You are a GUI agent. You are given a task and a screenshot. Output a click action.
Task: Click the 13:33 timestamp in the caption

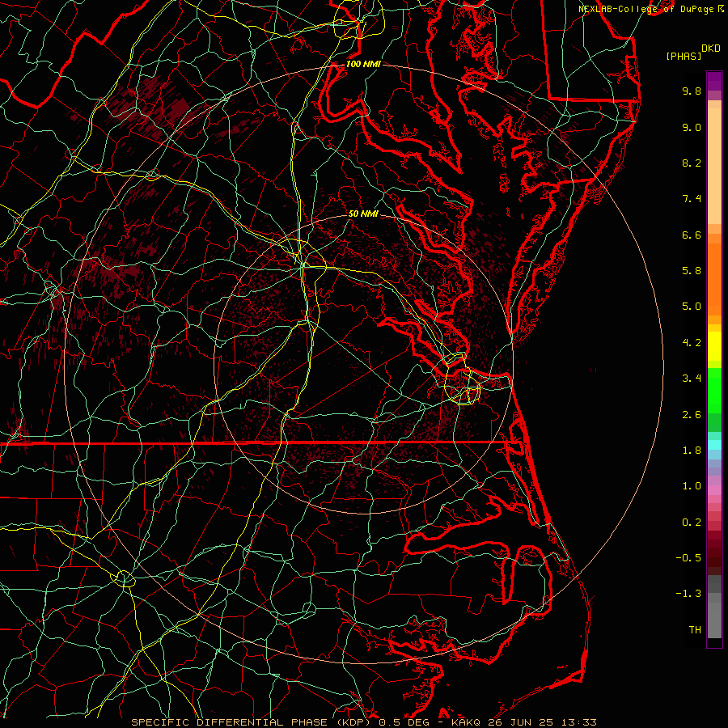point(578,722)
